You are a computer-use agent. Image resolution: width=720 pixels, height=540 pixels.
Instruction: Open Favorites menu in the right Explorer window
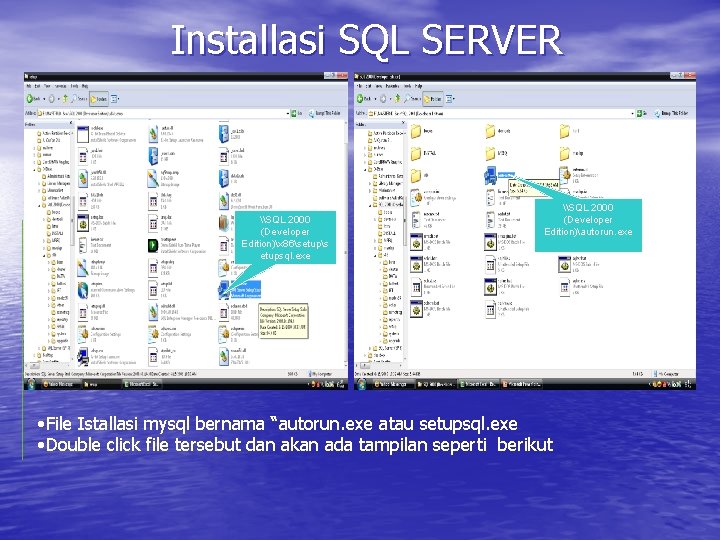click(x=392, y=86)
